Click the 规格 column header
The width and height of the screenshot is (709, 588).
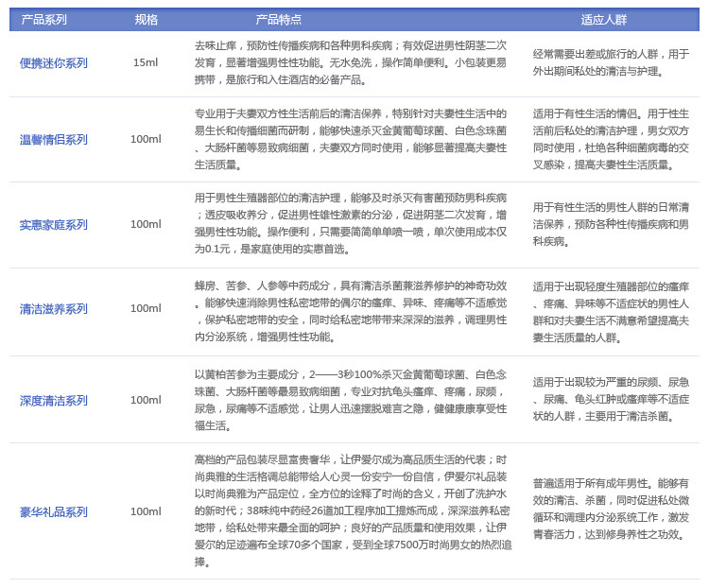pyautogui.click(x=146, y=19)
